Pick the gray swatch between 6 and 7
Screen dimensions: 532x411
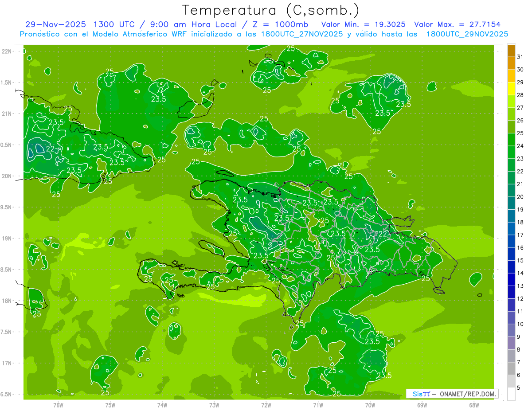[511, 368]
